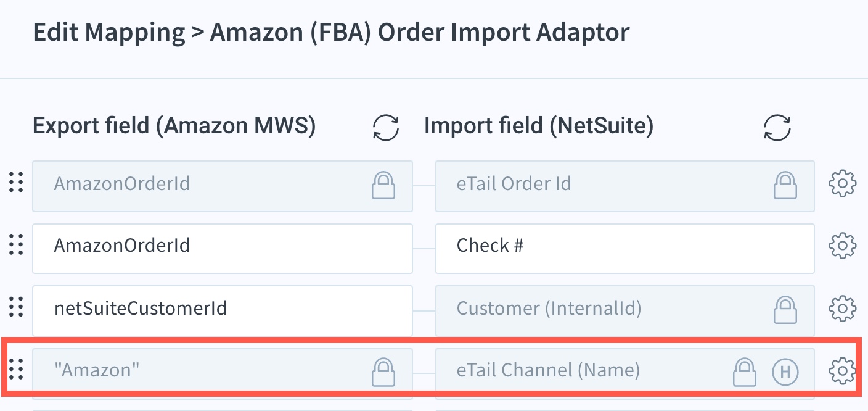The image size is (868, 411).
Task: Refresh the Import field (NetSuite) list
Action: (x=777, y=128)
